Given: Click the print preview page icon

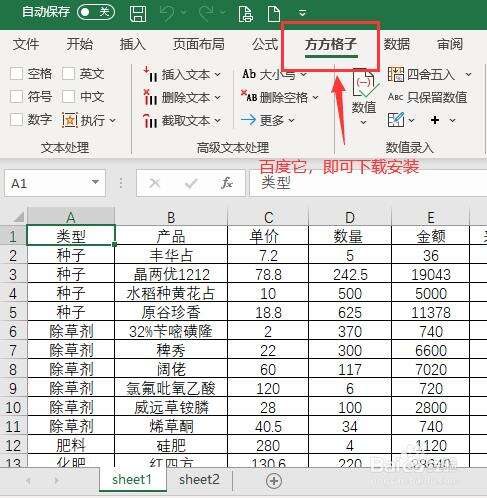Looking at the screenshot, I should (246, 13).
